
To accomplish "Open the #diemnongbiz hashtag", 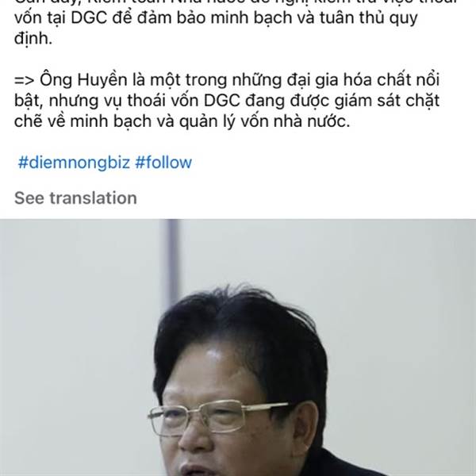I will (74, 163).
